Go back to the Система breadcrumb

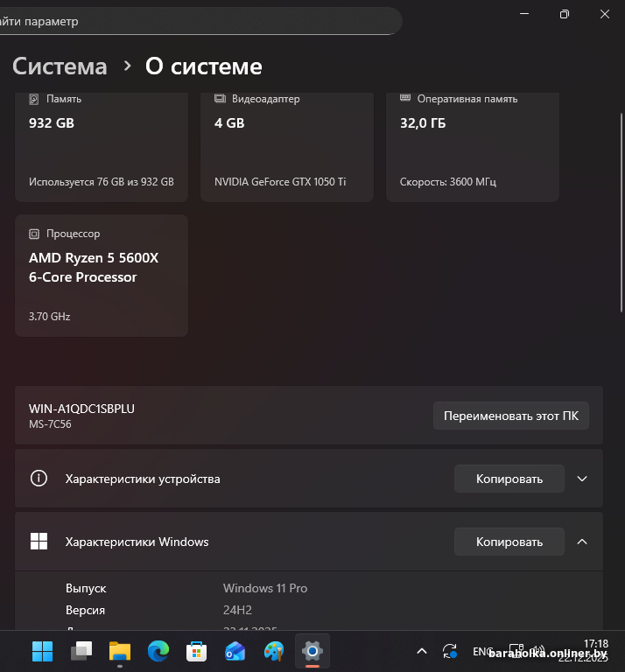[x=60, y=66]
